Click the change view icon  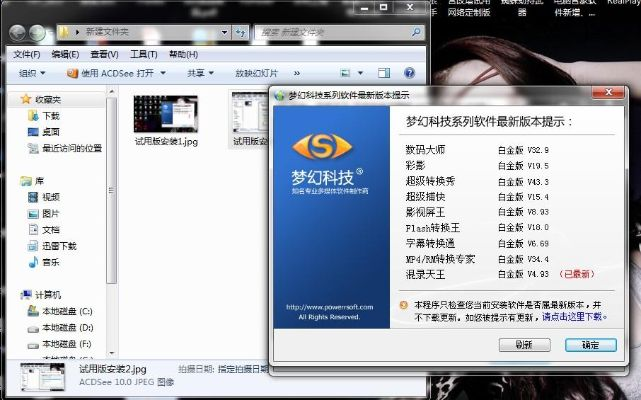pyautogui.click(x=345, y=73)
